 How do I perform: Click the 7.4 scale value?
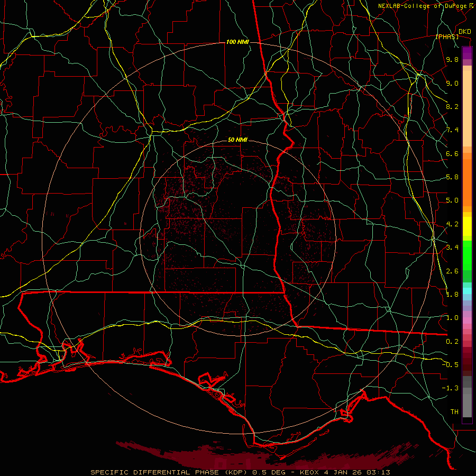point(452,130)
